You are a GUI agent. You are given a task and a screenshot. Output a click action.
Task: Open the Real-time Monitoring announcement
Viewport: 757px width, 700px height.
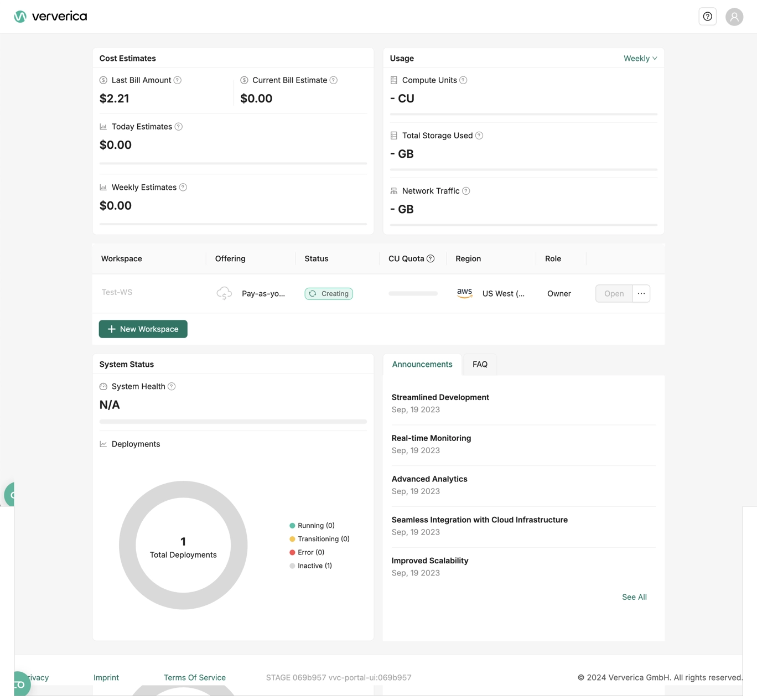(x=432, y=438)
